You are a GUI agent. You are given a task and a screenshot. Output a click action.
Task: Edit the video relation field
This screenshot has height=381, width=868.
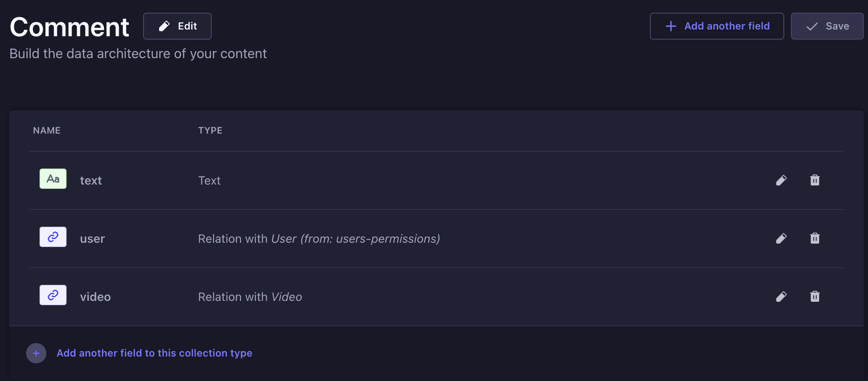pos(781,297)
